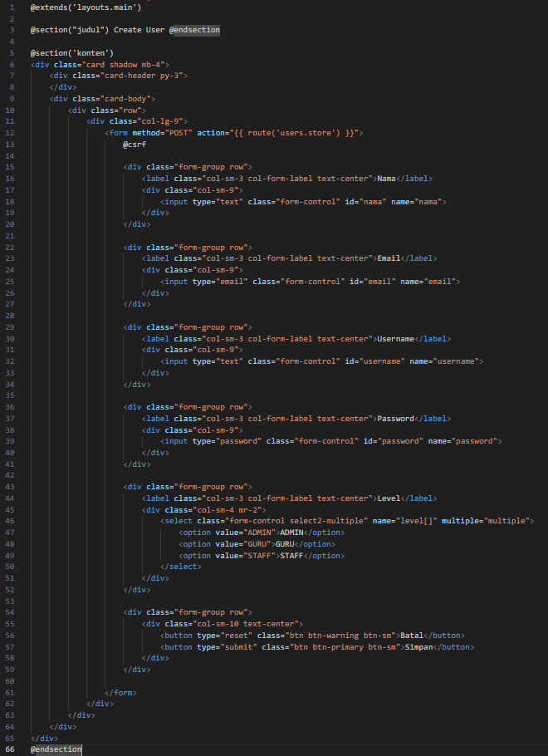
Task: Click the type="submit" attribute
Action: click(x=227, y=647)
